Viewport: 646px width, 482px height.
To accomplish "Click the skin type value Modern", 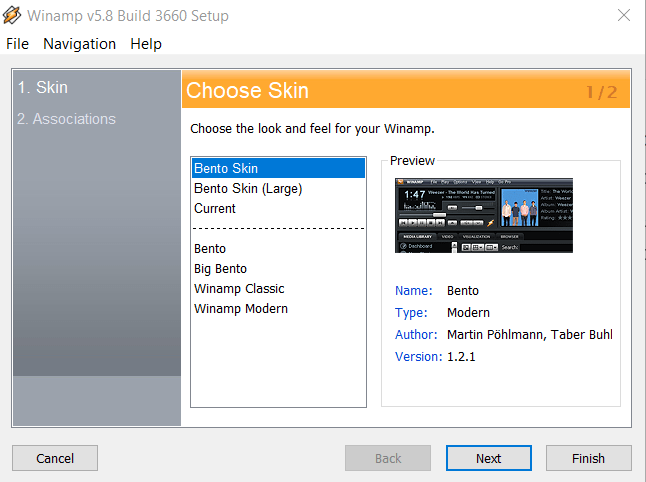I will click(468, 313).
